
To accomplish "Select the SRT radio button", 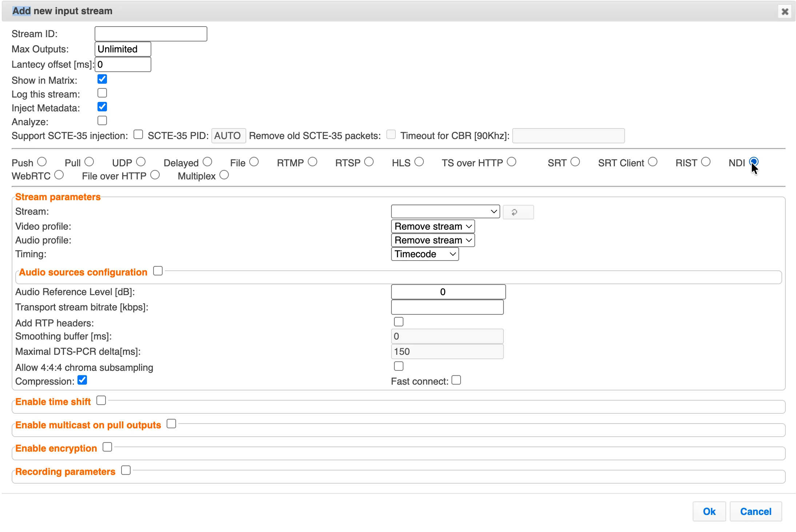I will (575, 162).
